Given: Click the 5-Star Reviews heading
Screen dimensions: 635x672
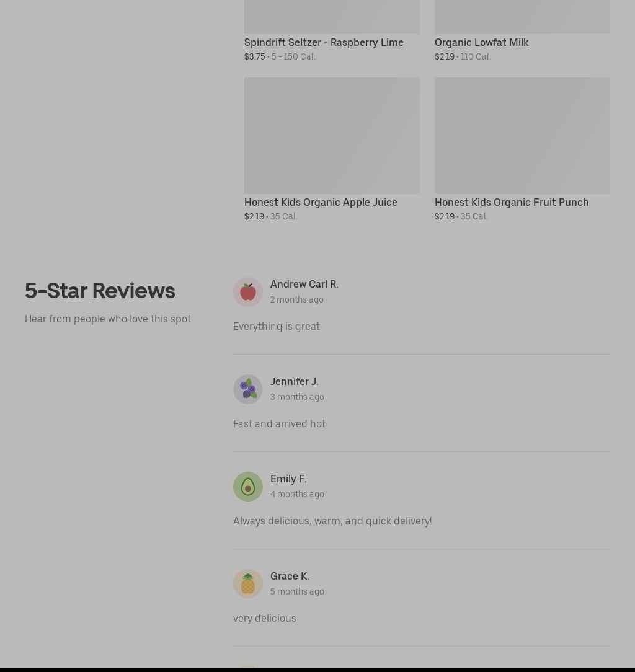Looking at the screenshot, I should coord(100,291).
